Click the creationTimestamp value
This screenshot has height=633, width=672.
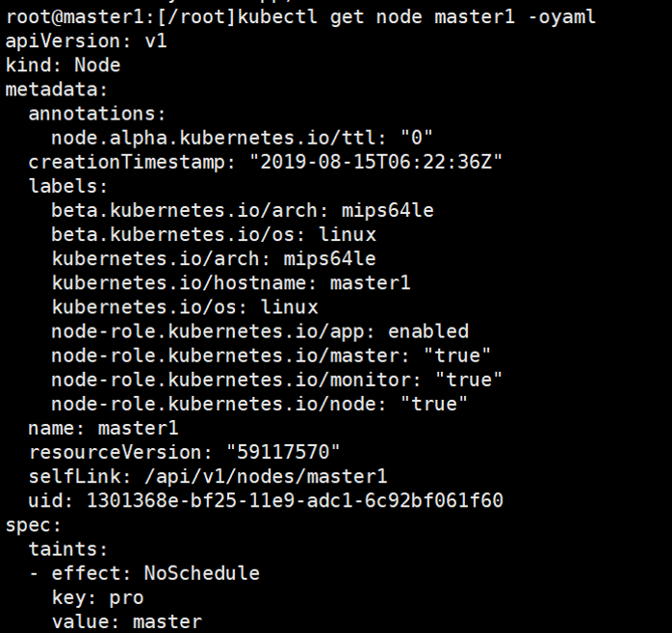click(x=375, y=162)
